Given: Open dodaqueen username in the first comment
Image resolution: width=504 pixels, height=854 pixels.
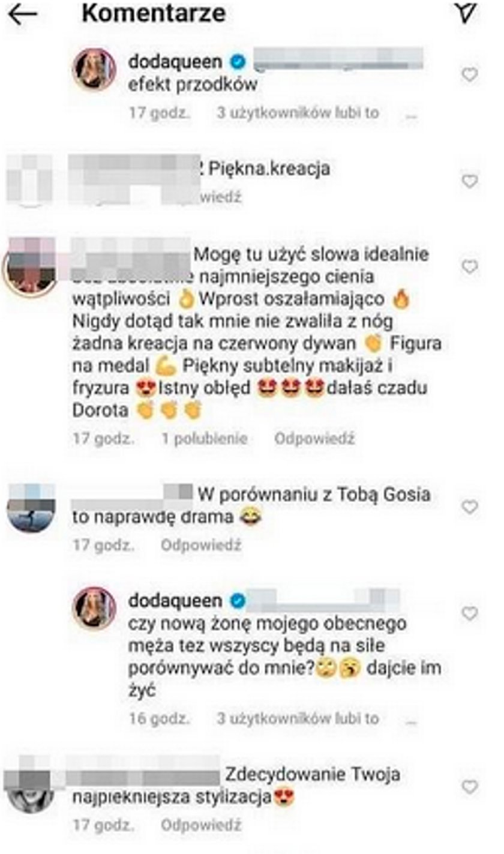Looking at the screenshot, I should [175, 62].
